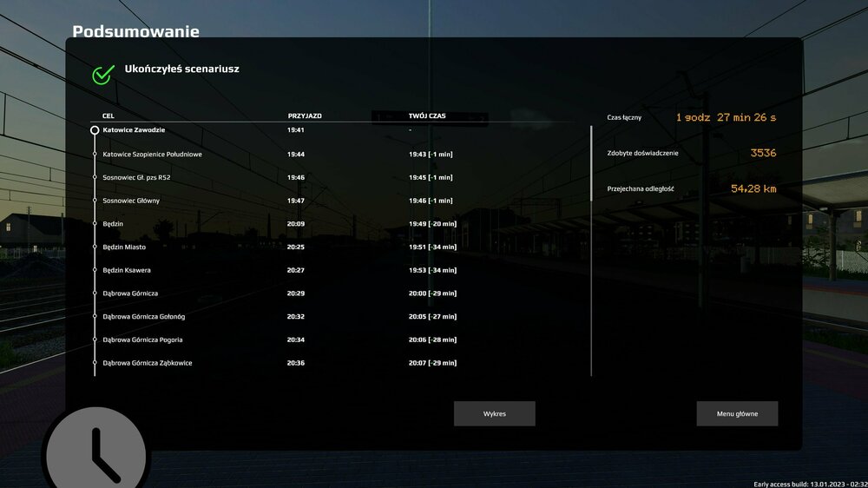Click the Early access build text
Image resolution: width=868 pixels, height=488 pixels.
tap(811, 485)
